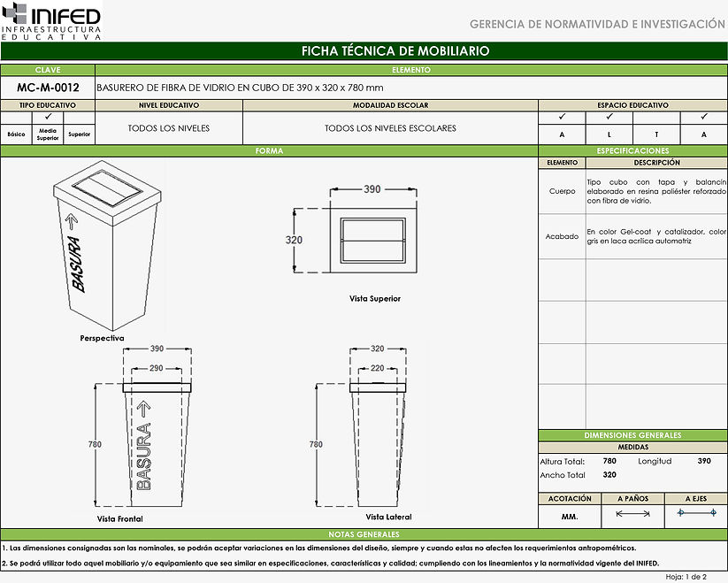This screenshot has width=728, height=583.
Task: Click the A PAÑOS double-arrow symbol
Action: point(632,513)
